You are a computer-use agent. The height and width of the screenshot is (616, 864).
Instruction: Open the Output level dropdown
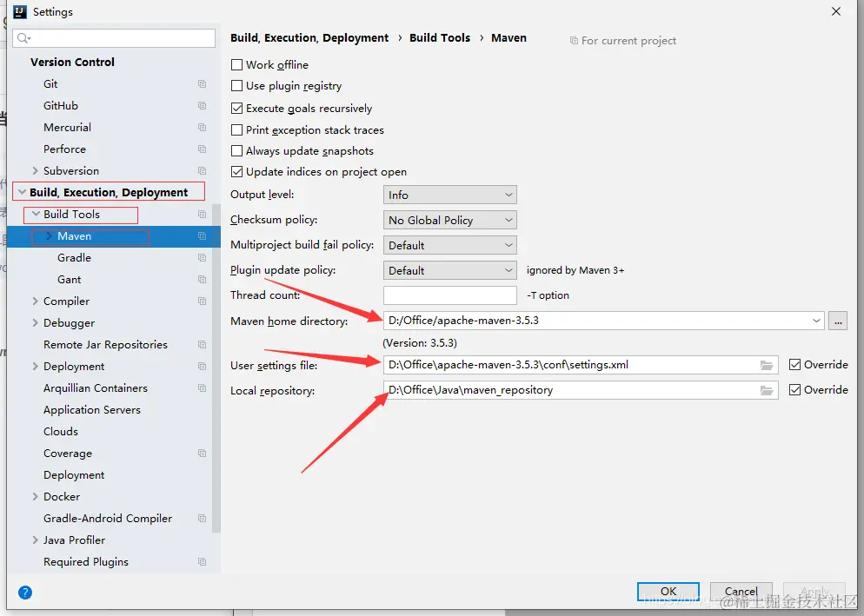pos(449,195)
